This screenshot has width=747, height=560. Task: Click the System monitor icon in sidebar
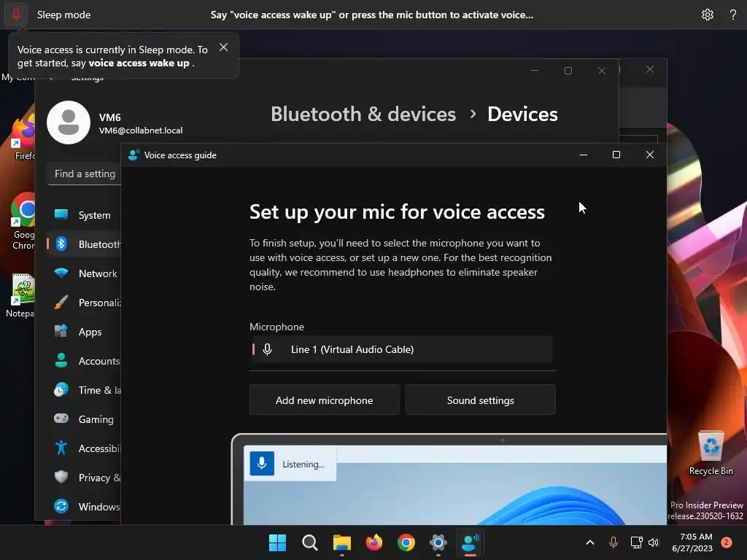click(61, 215)
